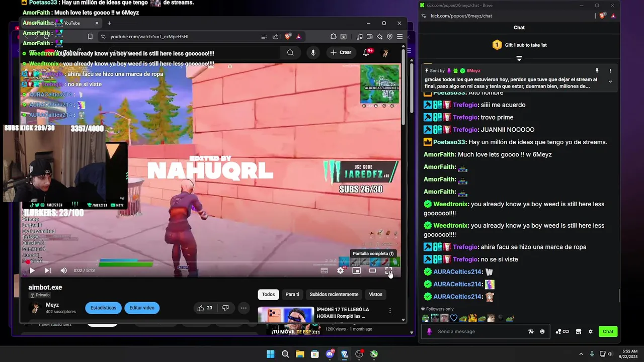Image resolution: width=644 pixels, height=362 pixels.
Task: Unpin the pinned message pin icon
Action: tap(597, 71)
